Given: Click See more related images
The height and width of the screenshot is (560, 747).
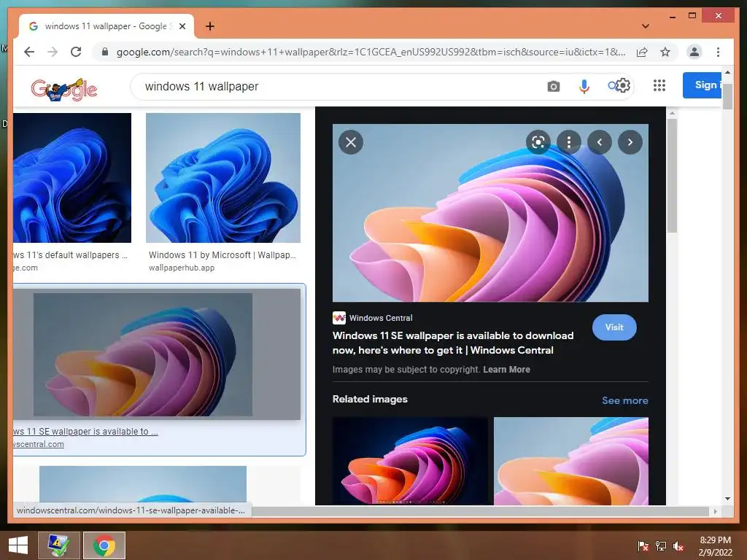Looking at the screenshot, I should (x=624, y=400).
